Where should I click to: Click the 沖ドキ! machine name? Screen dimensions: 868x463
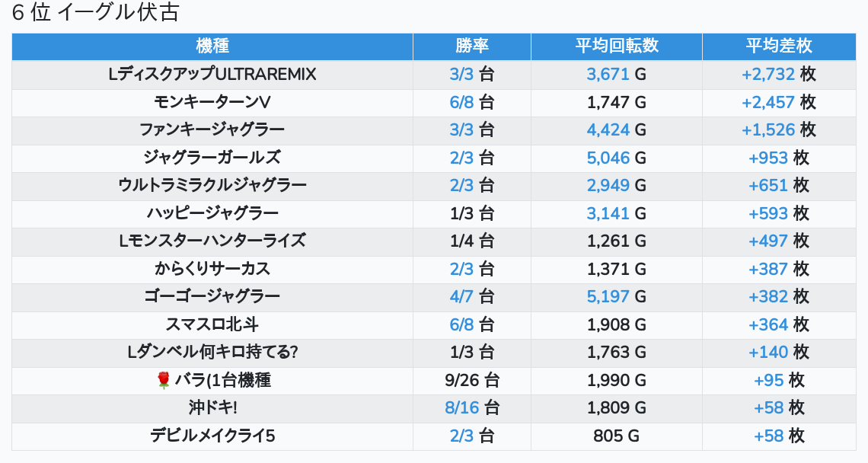(x=212, y=407)
